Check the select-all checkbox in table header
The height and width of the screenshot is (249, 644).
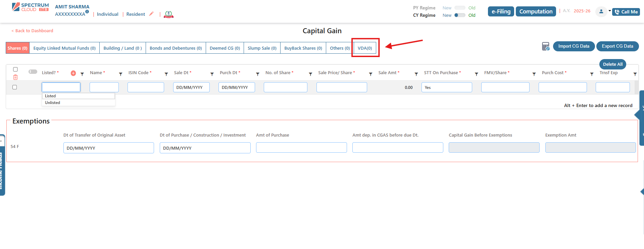(15, 69)
